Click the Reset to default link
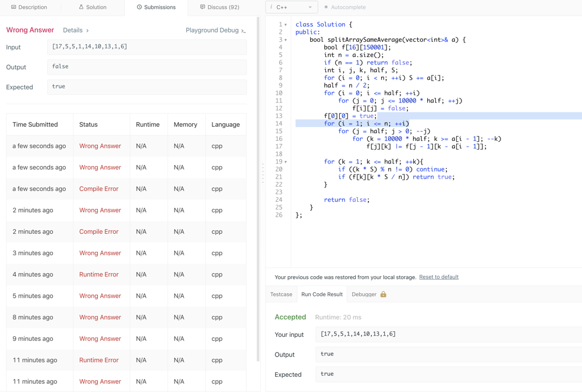This screenshot has width=582, height=392. (x=438, y=277)
